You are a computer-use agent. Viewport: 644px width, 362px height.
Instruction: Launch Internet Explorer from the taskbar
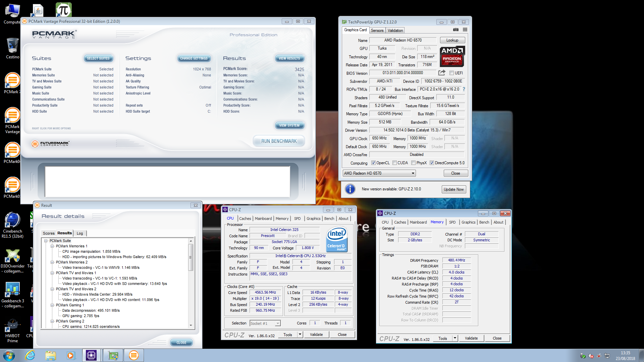[30, 355]
